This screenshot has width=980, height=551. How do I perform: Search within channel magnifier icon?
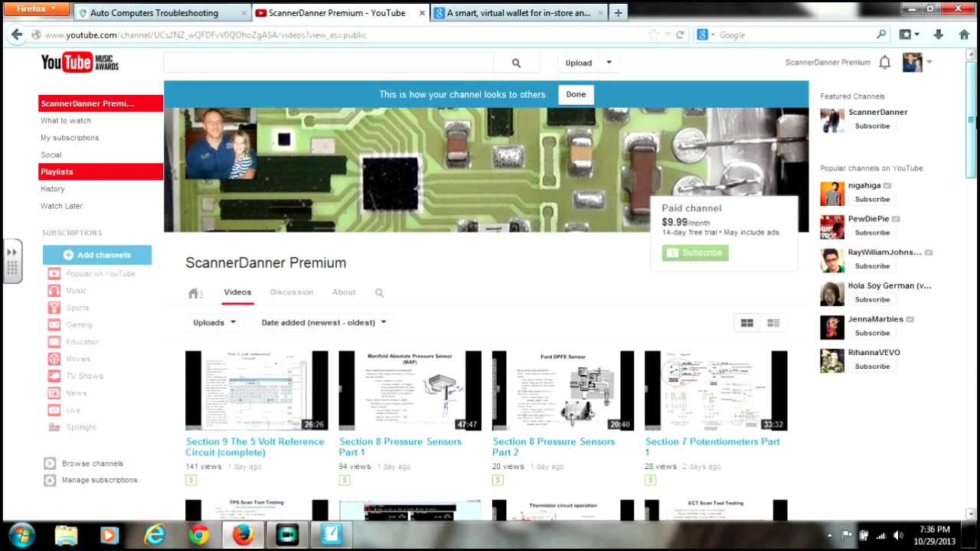coord(379,292)
